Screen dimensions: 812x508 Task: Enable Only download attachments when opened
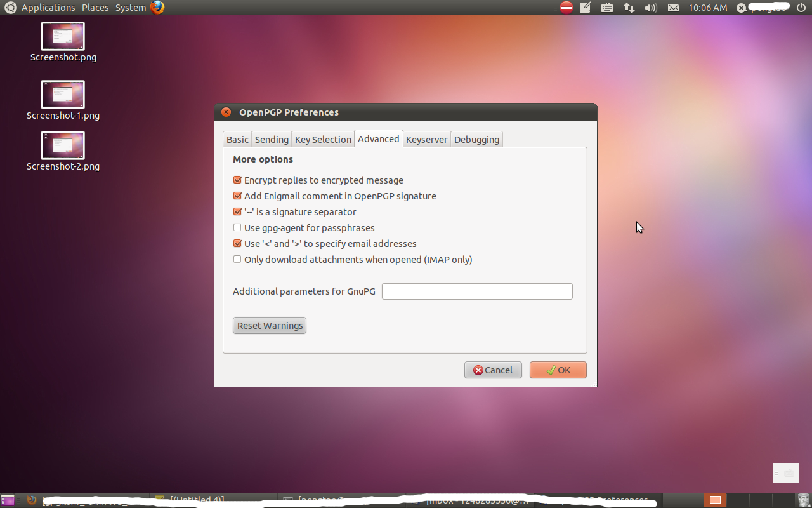point(353,260)
